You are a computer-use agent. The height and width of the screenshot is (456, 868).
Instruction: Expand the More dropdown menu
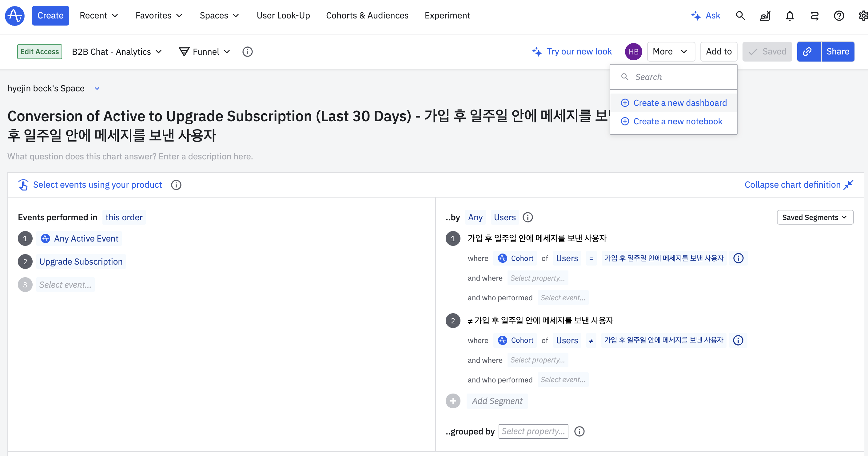[x=670, y=52]
